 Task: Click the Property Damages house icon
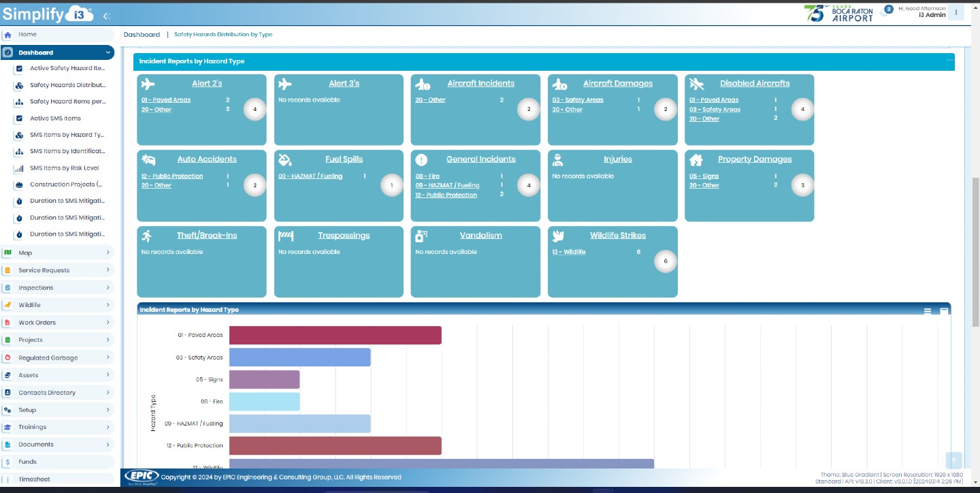point(696,159)
